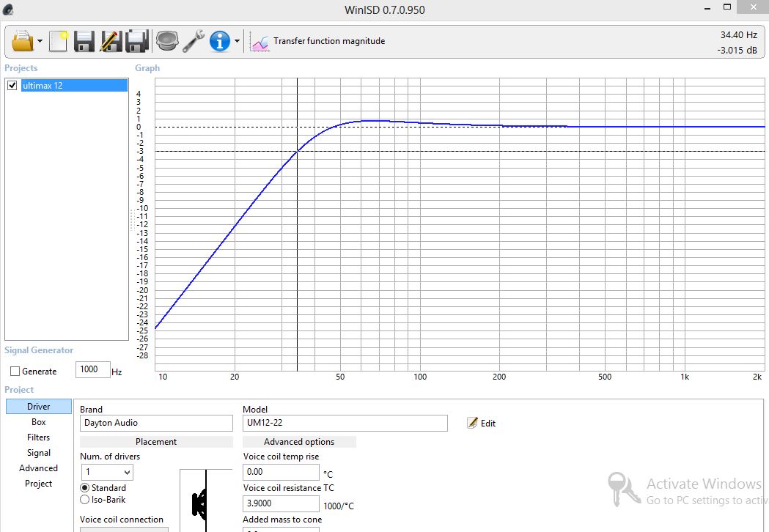Switch to the Driver tab
This screenshot has height=532, width=769.
click(x=39, y=407)
